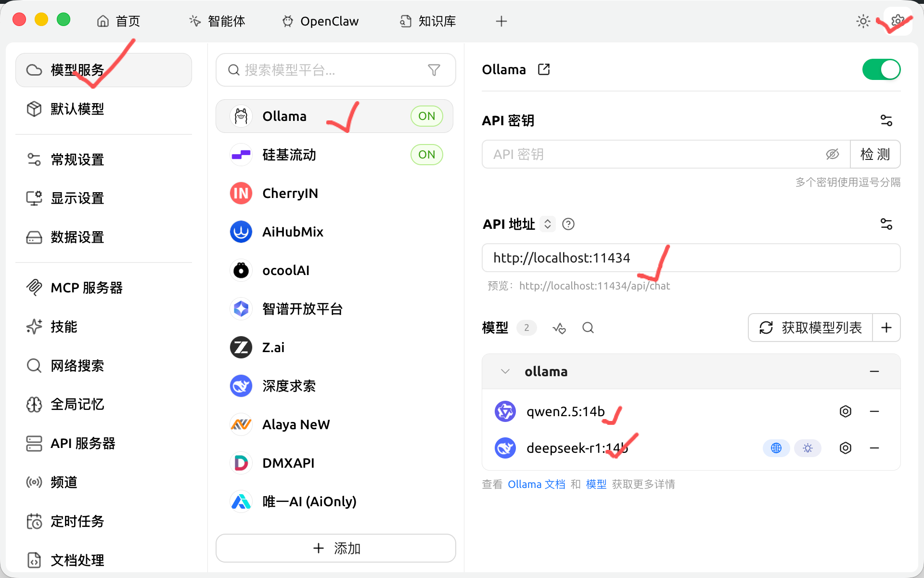Select the 唯一AI (AiOnly) provider

(x=334, y=501)
